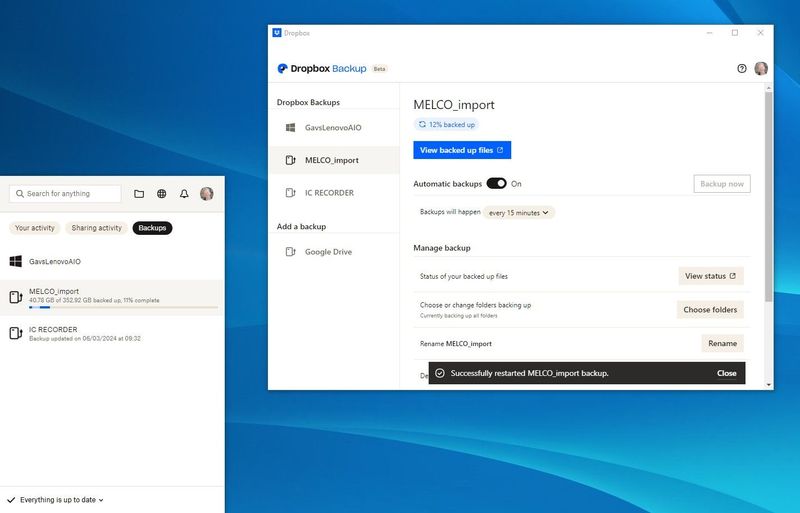Screen dimensions: 800x513
Task: Click the View status button
Action: coord(710,276)
